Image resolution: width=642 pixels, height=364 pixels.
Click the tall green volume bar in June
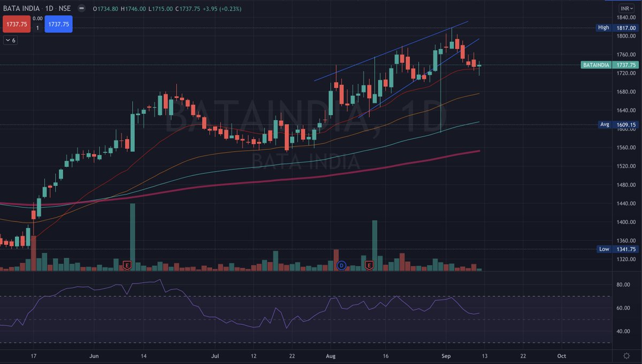[x=133, y=238]
